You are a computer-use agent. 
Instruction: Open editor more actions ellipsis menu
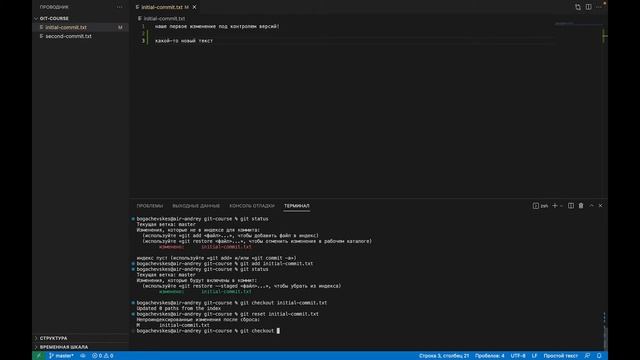(x=599, y=7)
